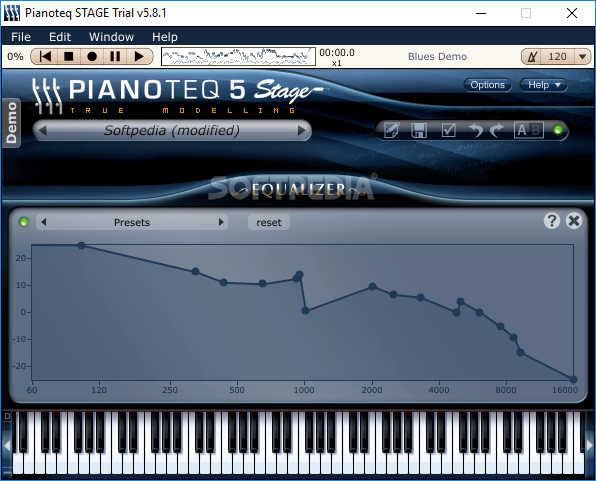Select the EQ point at 16000 Hz bottom
The width and height of the screenshot is (596, 481).
tap(573, 379)
